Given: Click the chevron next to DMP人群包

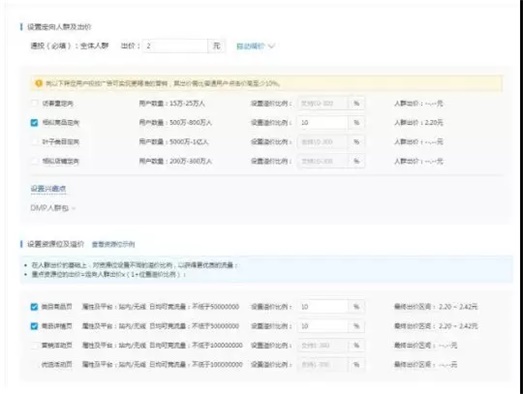Looking at the screenshot, I should [x=73, y=208].
